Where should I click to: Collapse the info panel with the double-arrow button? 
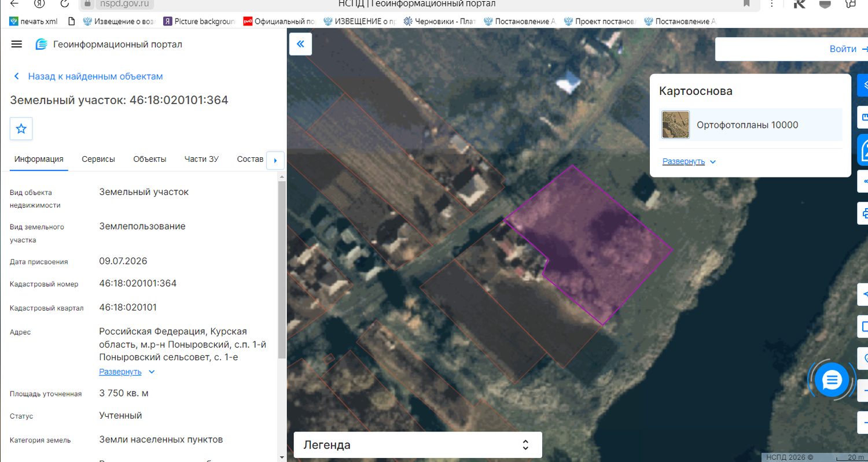coord(300,44)
